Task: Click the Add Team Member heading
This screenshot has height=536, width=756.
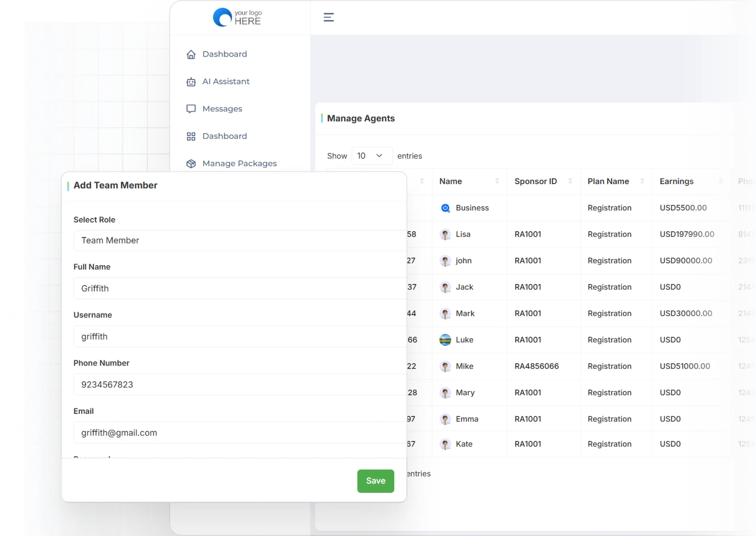Action: tap(115, 185)
